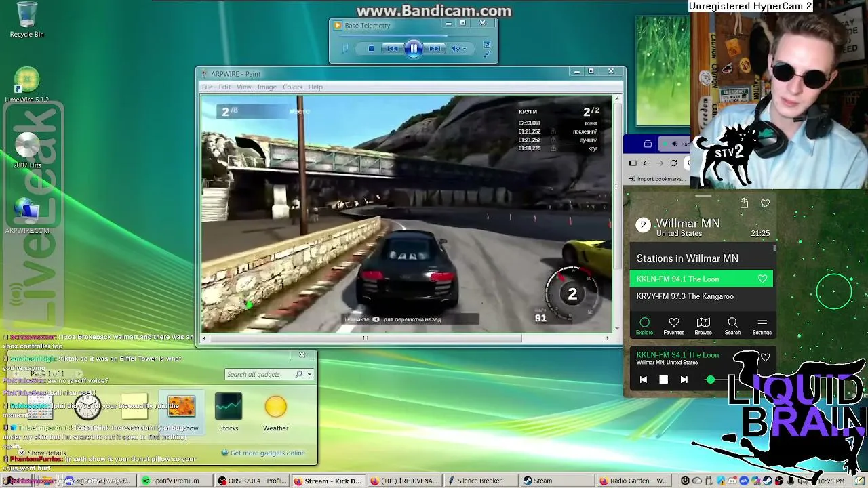Open the media player volume dropdown arrow
Viewport: 868px width, 488px height.
(465, 49)
